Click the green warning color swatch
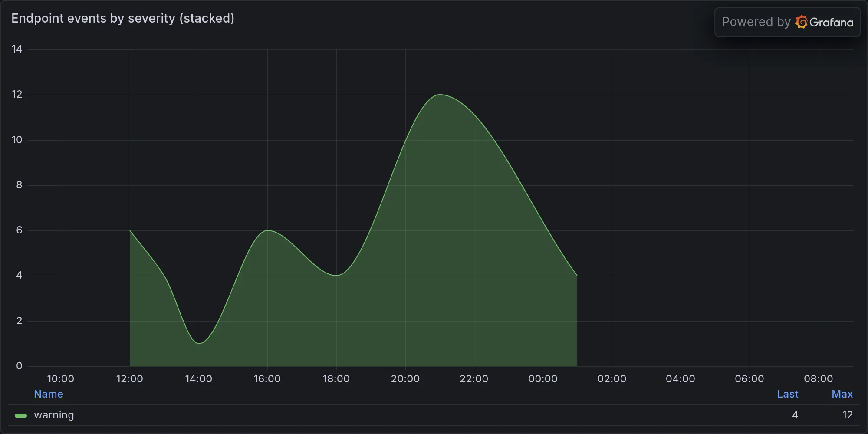Image resolution: width=868 pixels, height=434 pixels. pos(21,415)
